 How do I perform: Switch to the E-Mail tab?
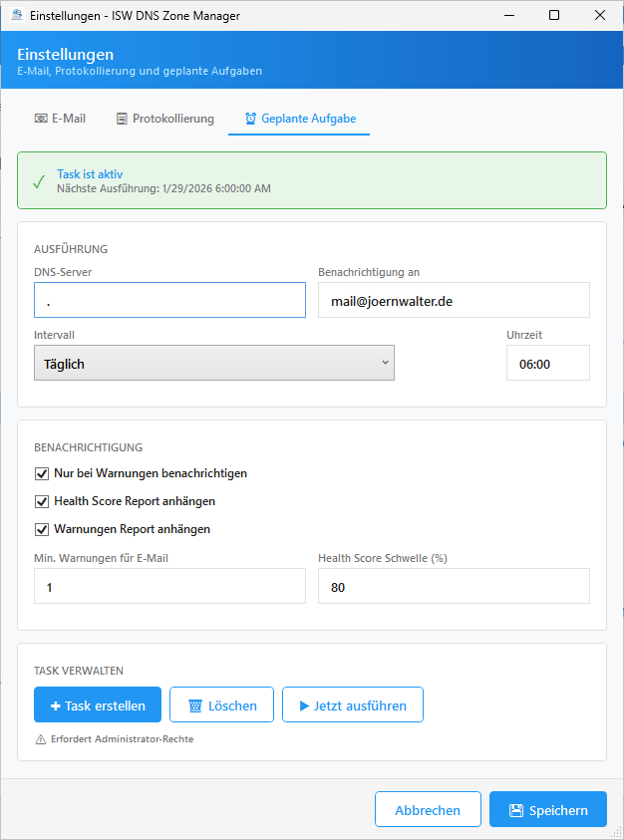pyautogui.click(x=60, y=119)
